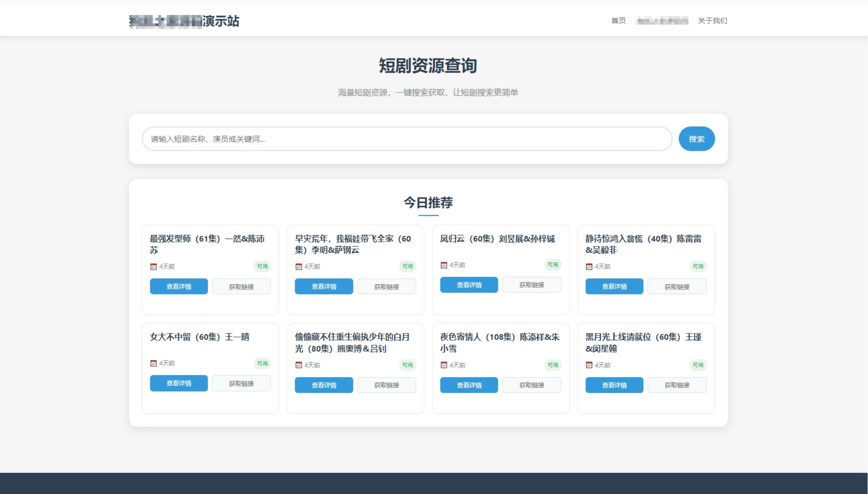Open the 首页 navigation item
The width and height of the screenshot is (868, 494).
[x=619, y=20]
